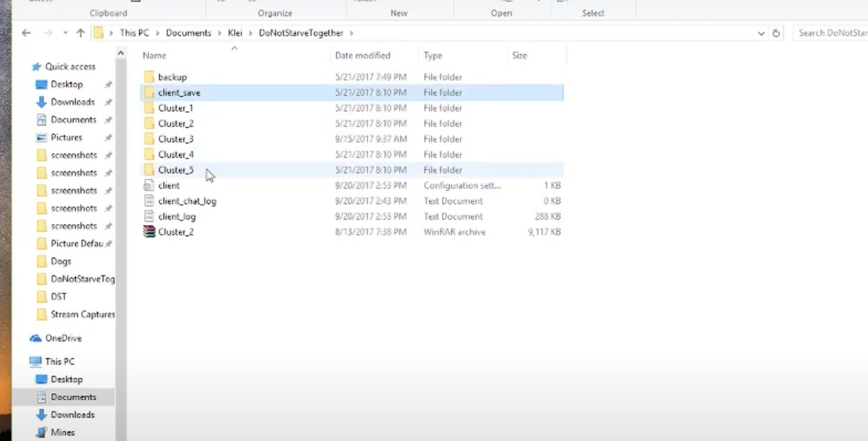
Task: Unpin Pictures using its pin icon
Action: [x=108, y=138]
